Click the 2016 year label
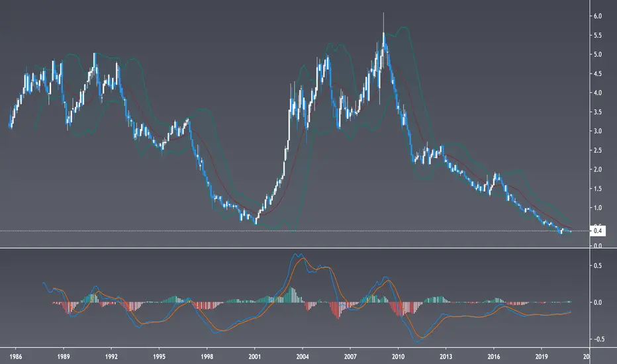Image resolution: width=617 pixels, height=364 pixels. click(x=494, y=357)
